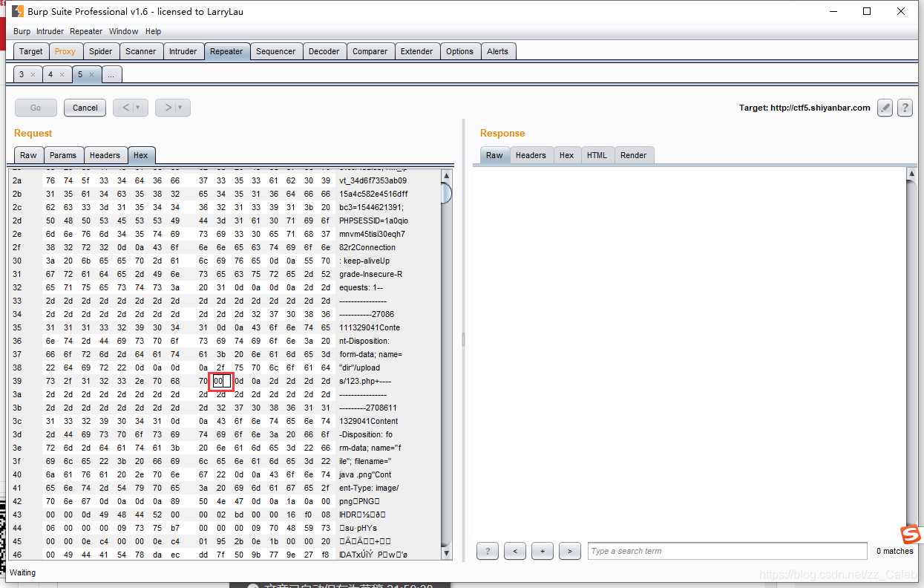Screen dimensions: 924x588
Task: Click ASCII text 'form-data; name='
Action: click(x=370, y=354)
